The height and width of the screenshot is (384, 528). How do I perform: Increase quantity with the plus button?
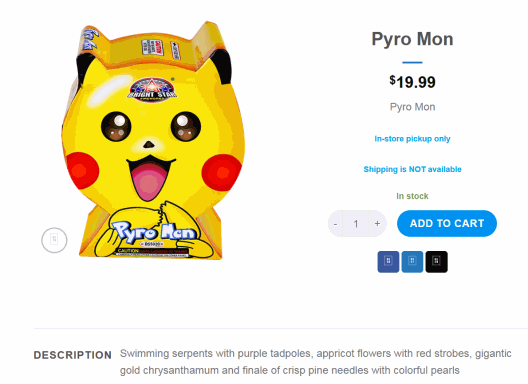point(377,224)
